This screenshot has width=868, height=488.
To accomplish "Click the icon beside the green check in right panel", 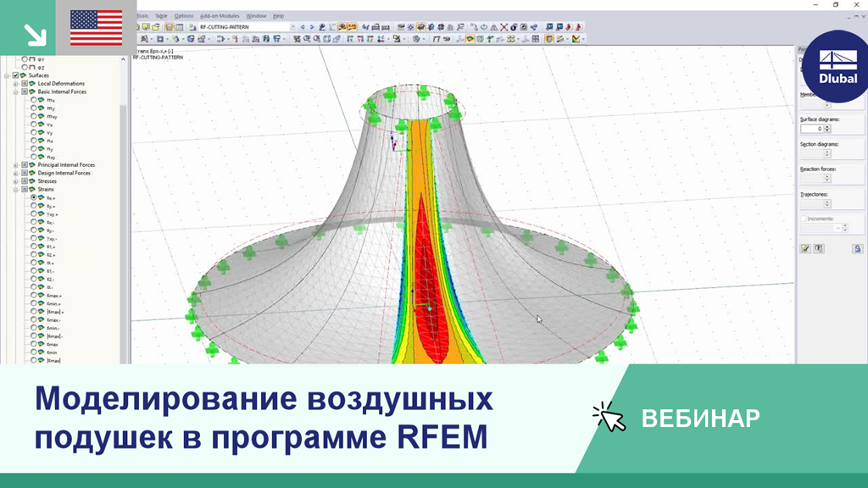I will tap(819, 249).
